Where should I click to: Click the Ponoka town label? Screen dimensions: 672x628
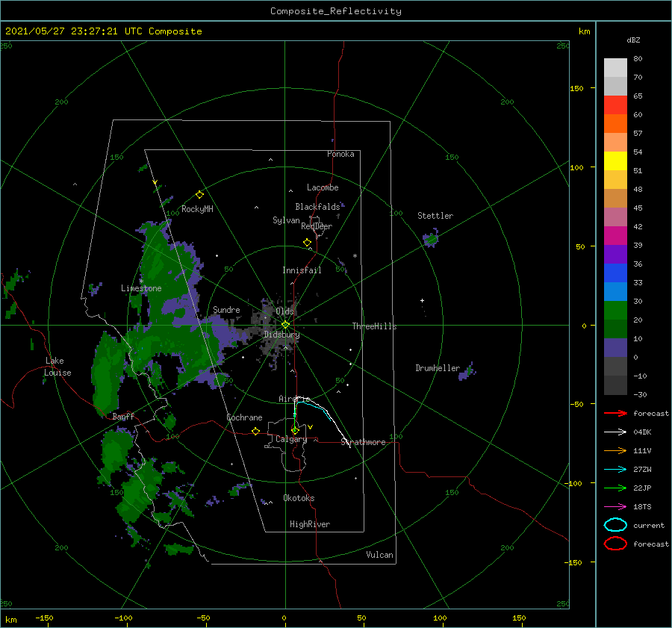point(340,154)
